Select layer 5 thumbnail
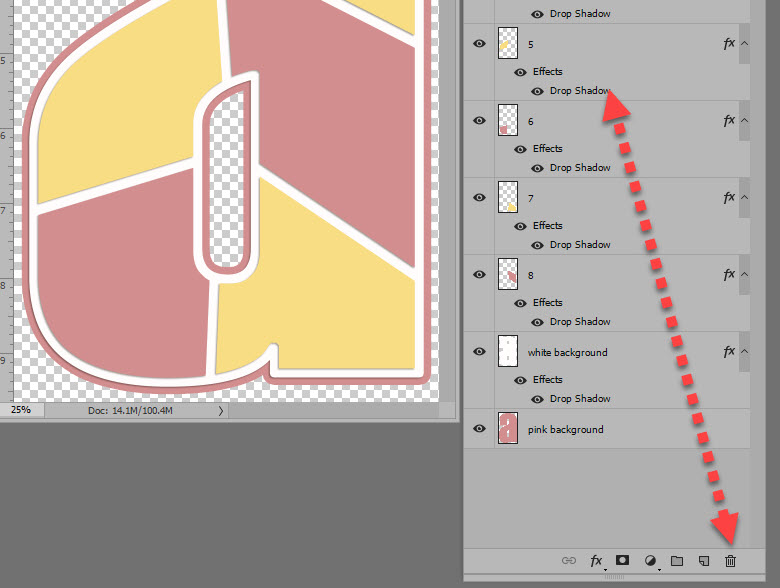Screen dimensions: 780x588 click(508, 43)
